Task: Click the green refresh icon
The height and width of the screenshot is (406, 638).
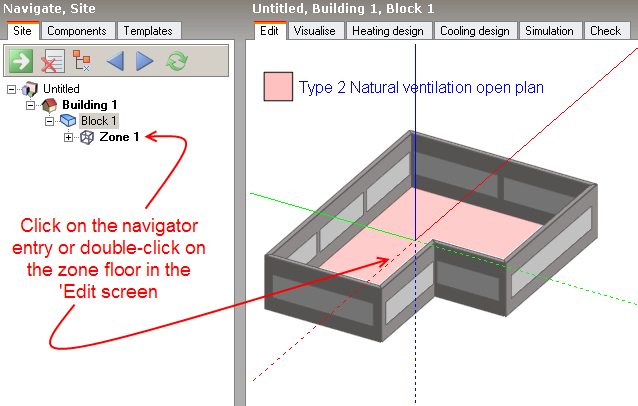Action: 176,61
